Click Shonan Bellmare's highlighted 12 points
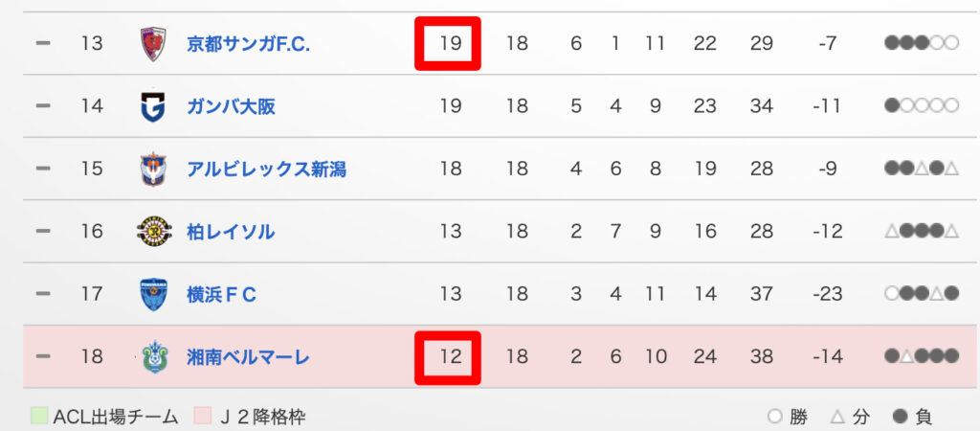Viewport: 980px width, 431px height. coord(448,357)
